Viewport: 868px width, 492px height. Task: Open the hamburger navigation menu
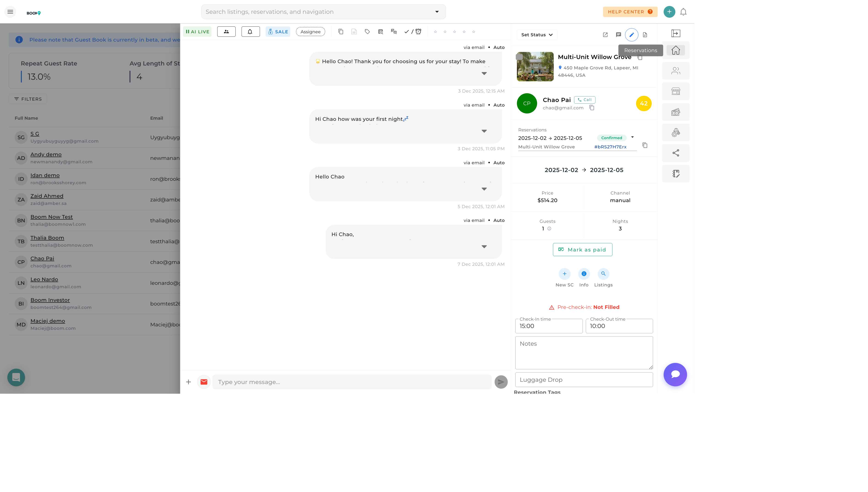[10, 11]
